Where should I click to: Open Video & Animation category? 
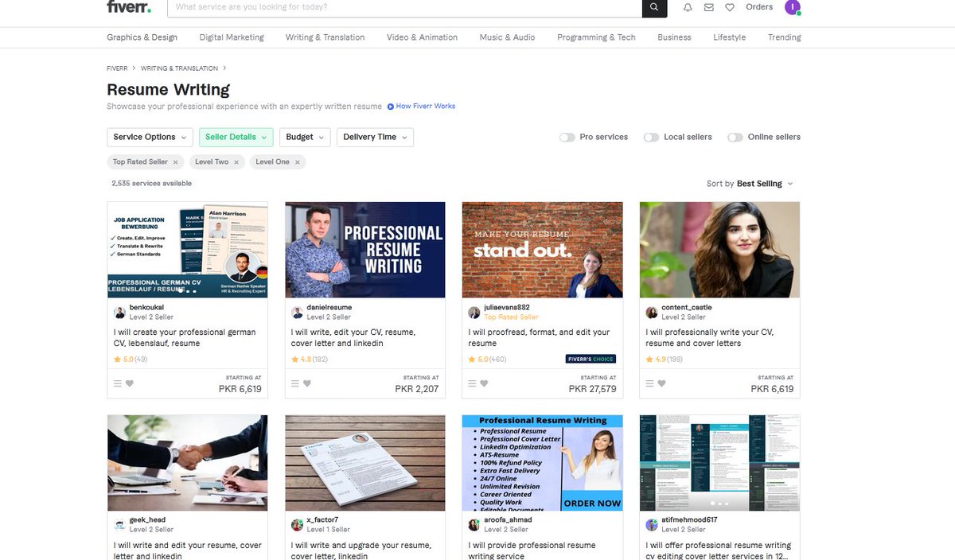(422, 37)
